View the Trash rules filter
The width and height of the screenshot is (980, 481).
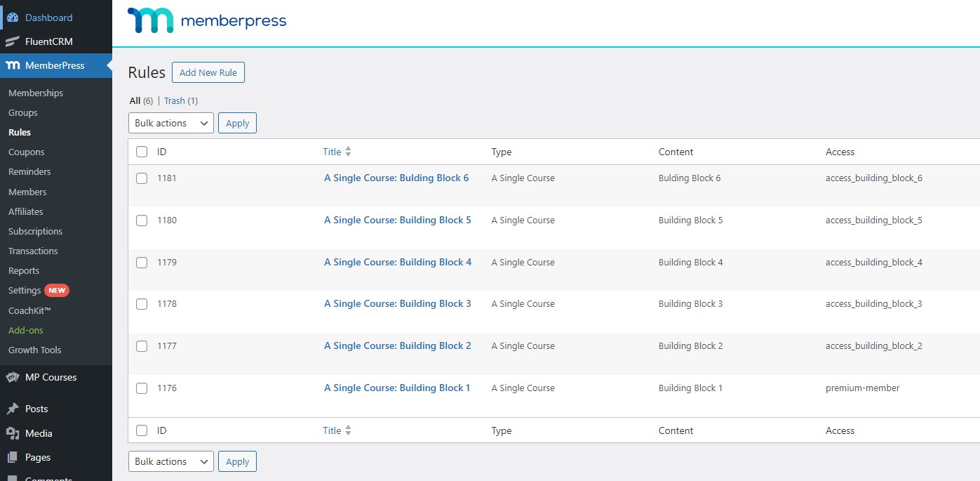(x=175, y=100)
